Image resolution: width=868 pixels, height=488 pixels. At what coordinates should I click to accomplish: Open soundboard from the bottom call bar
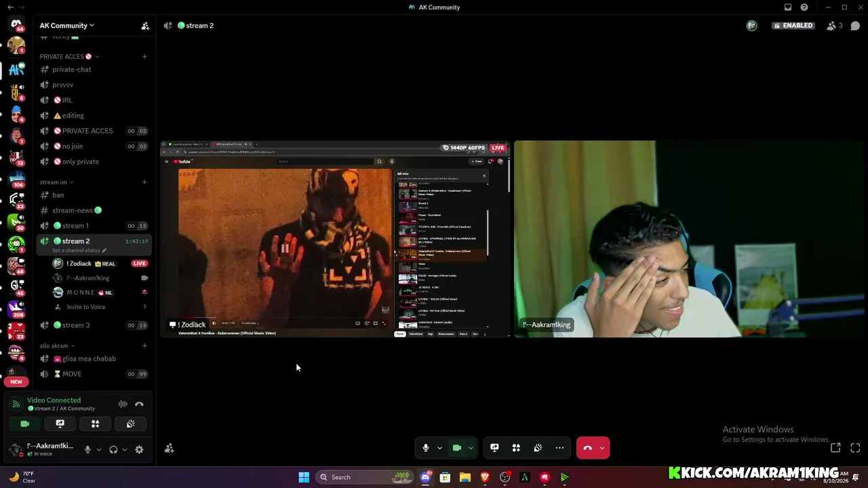[538, 448]
